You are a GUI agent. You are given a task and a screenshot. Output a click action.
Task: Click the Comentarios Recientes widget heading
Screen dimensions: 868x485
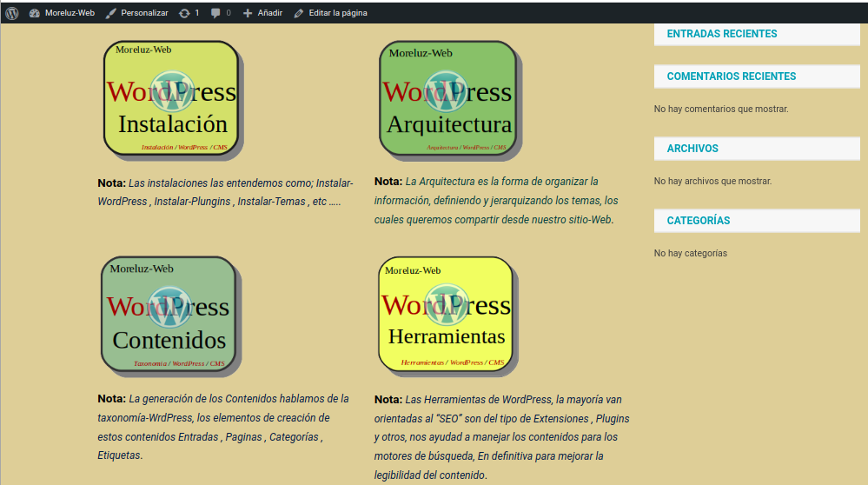pyautogui.click(x=731, y=76)
